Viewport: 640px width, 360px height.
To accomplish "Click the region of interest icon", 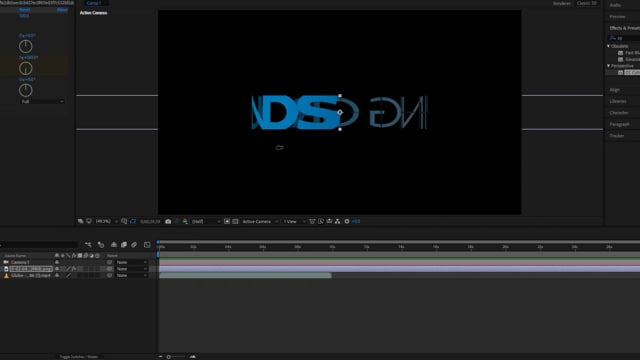I will tap(227, 221).
